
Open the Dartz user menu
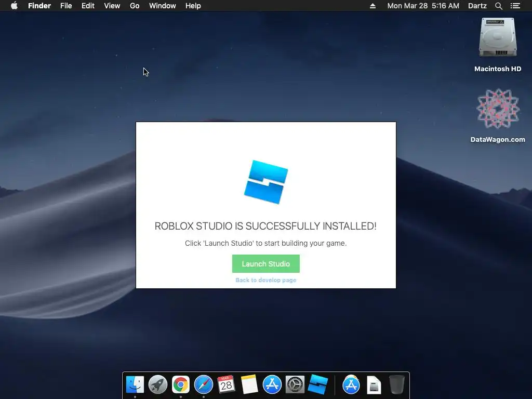tap(477, 6)
